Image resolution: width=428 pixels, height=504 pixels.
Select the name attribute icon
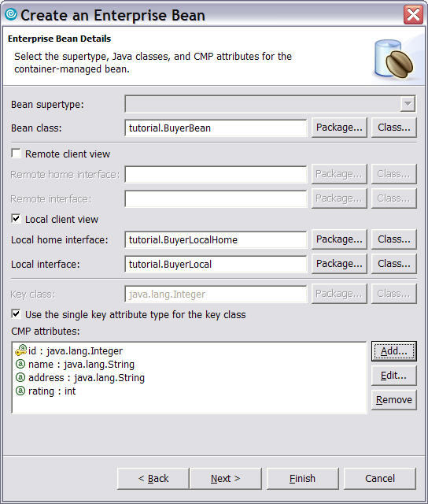coord(20,364)
